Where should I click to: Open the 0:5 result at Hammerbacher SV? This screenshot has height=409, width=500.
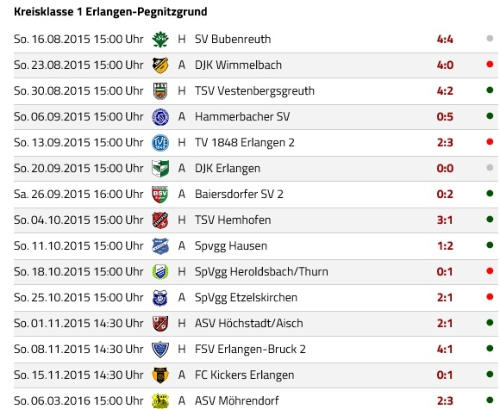point(445,117)
